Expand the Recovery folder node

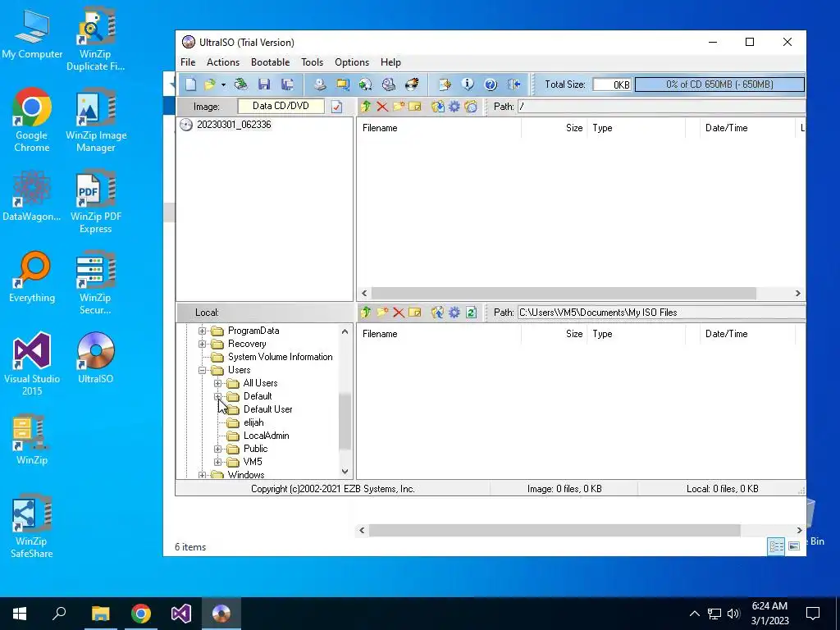(x=202, y=344)
